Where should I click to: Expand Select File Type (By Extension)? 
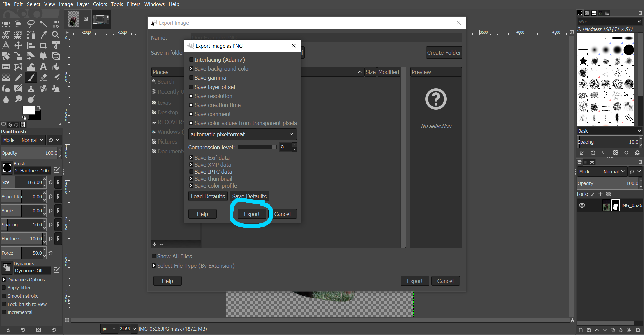point(154,266)
